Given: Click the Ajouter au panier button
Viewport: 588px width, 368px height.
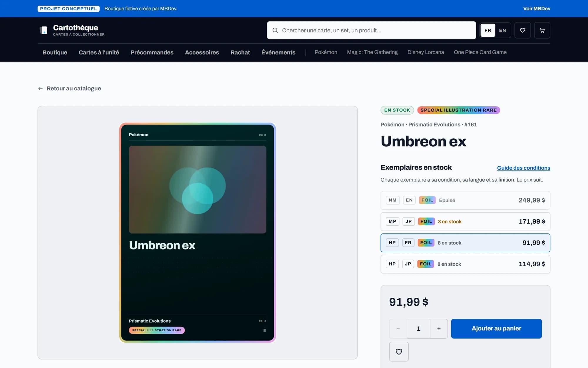Looking at the screenshot, I should pos(496,329).
